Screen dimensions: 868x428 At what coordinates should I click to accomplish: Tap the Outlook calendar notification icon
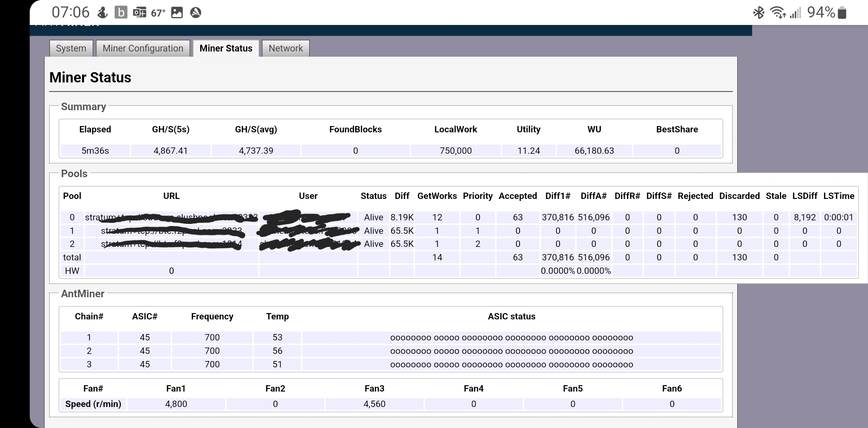[x=139, y=13]
